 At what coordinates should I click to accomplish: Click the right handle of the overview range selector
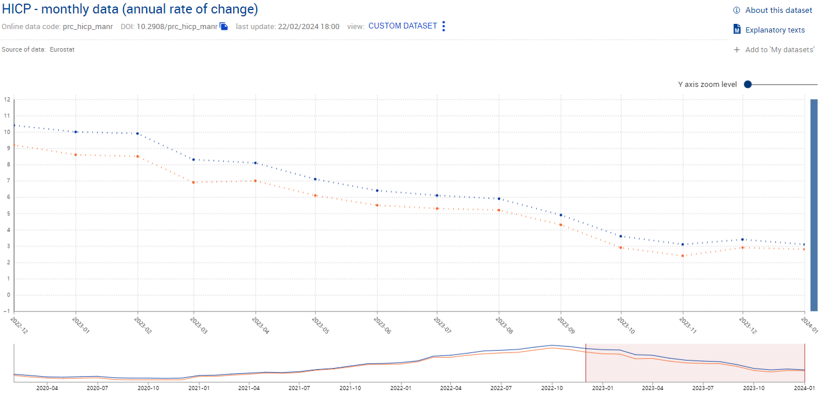[x=804, y=363]
